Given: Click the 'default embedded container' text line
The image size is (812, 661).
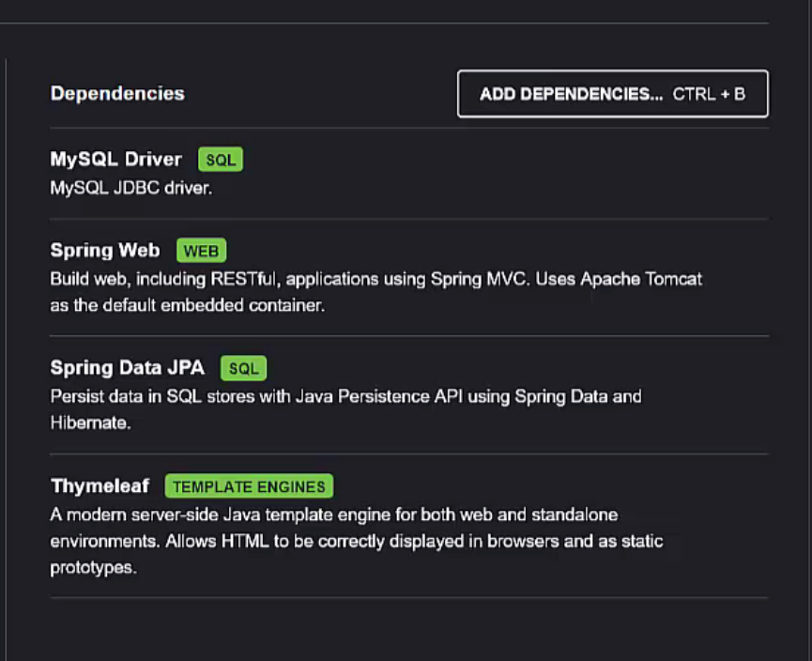Looking at the screenshot, I should [188, 306].
